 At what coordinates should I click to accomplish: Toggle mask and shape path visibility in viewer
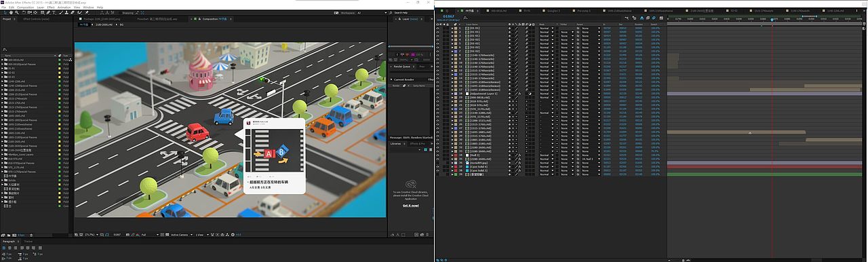click(107, 235)
